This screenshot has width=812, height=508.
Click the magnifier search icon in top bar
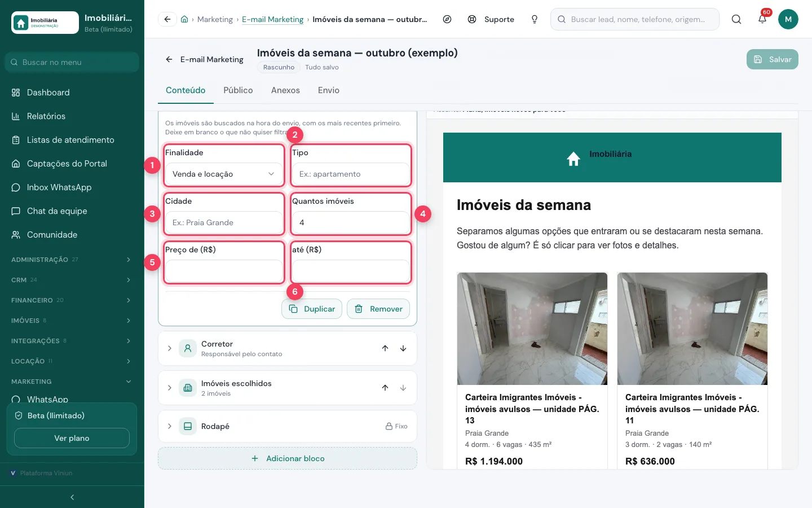click(x=736, y=19)
